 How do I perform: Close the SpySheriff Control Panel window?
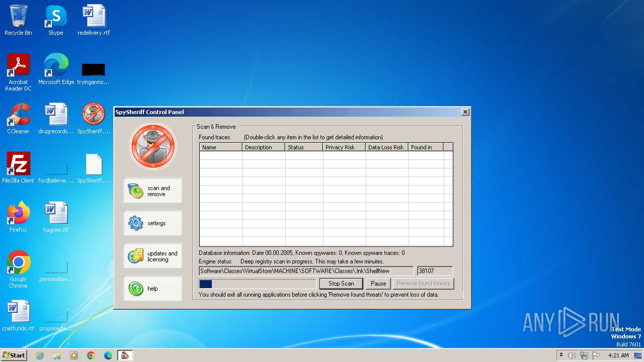(x=465, y=112)
